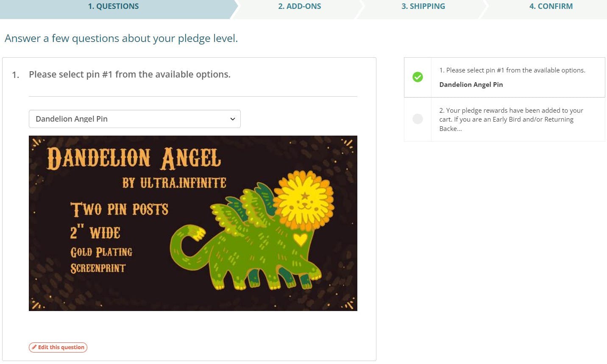Click the pencil icon beside 'Edit this question'
607x364 pixels.
point(34,347)
